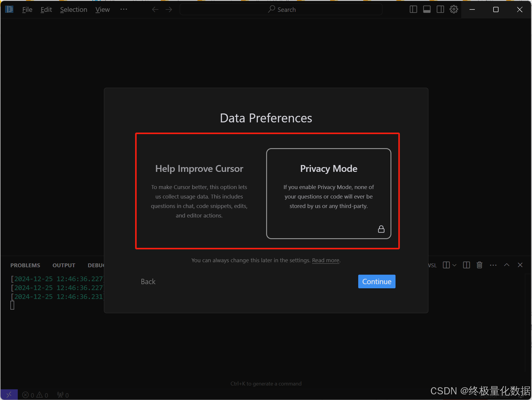The image size is (532, 400).
Task: Toggle the primary side bar layout icon
Action: 413,9
